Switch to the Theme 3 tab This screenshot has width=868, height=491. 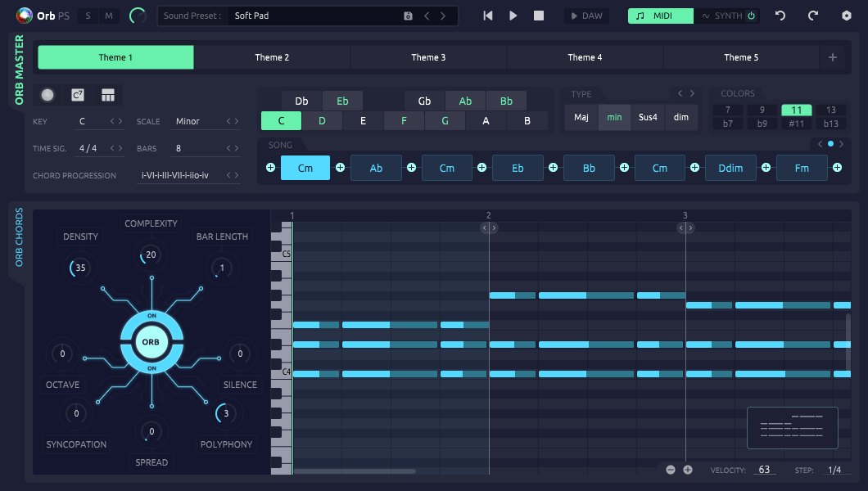point(428,57)
